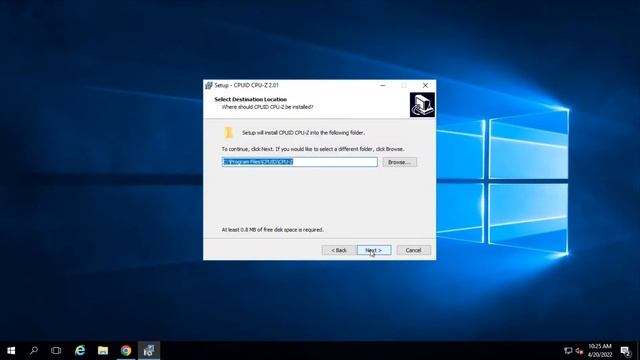Open taskbar Search
Image resolution: width=640 pixels, height=360 pixels.
click(x=34, y=351)
